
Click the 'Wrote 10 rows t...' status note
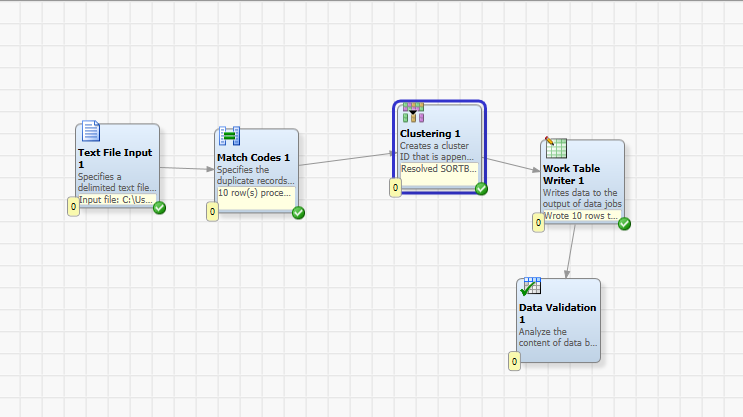581,216
